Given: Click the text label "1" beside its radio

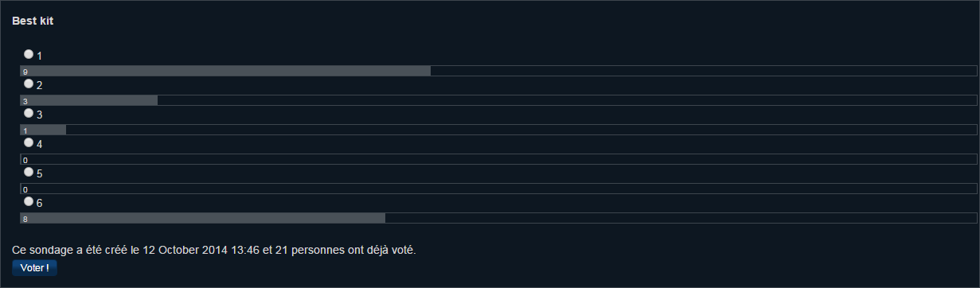Looking at the screenshot, I should [x=40, y=56].
